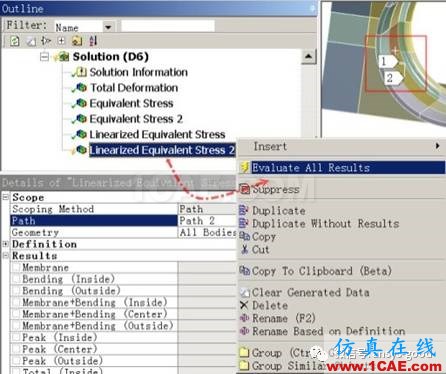Click the Path 2 value cell
This screenshot has height=374, width=446.
[x=207, y=221]
